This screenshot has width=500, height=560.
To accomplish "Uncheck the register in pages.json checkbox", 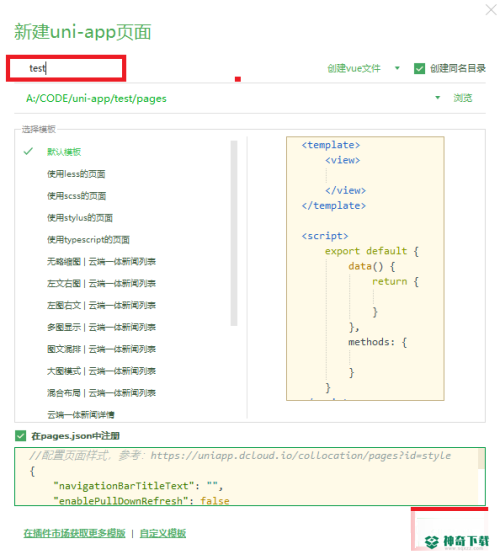I will pos(20,436).
